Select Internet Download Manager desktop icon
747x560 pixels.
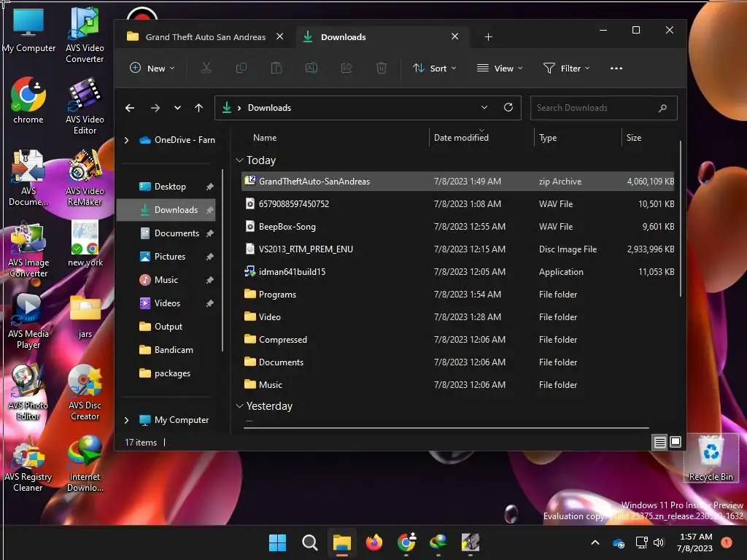85,464
